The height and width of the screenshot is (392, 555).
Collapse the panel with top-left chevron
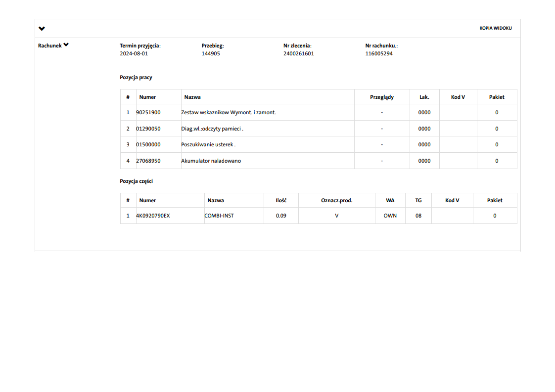coord(42,29)
